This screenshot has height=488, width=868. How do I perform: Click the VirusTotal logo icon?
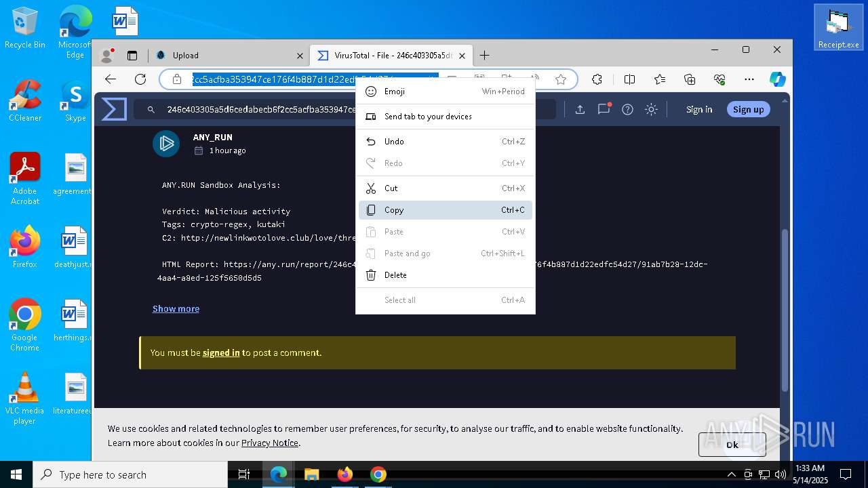(114, 109)
